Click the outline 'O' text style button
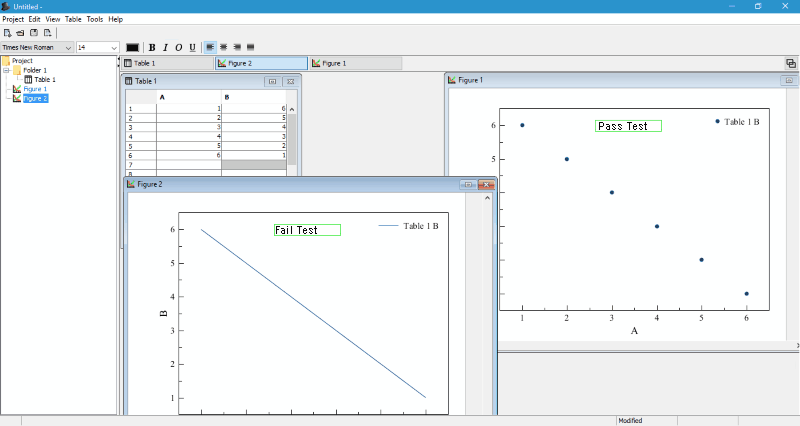 (x=179, y=47)
